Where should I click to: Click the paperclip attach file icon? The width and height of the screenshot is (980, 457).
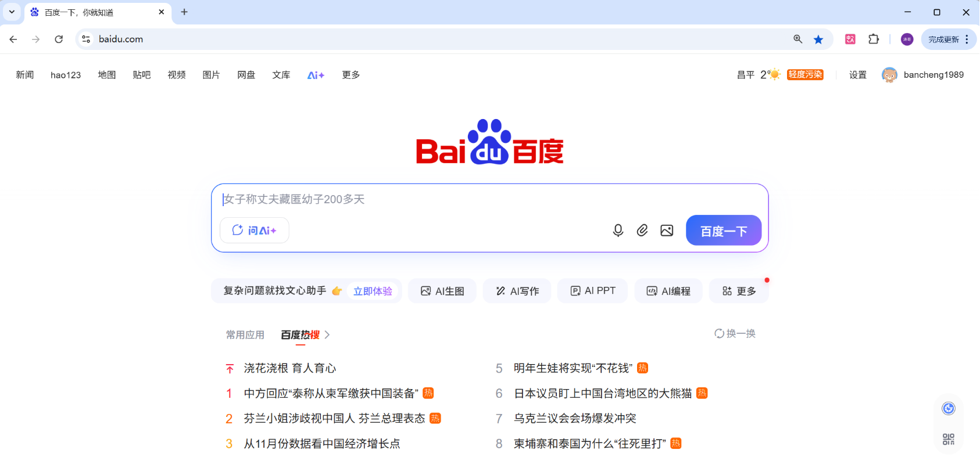tap(642, 231)
